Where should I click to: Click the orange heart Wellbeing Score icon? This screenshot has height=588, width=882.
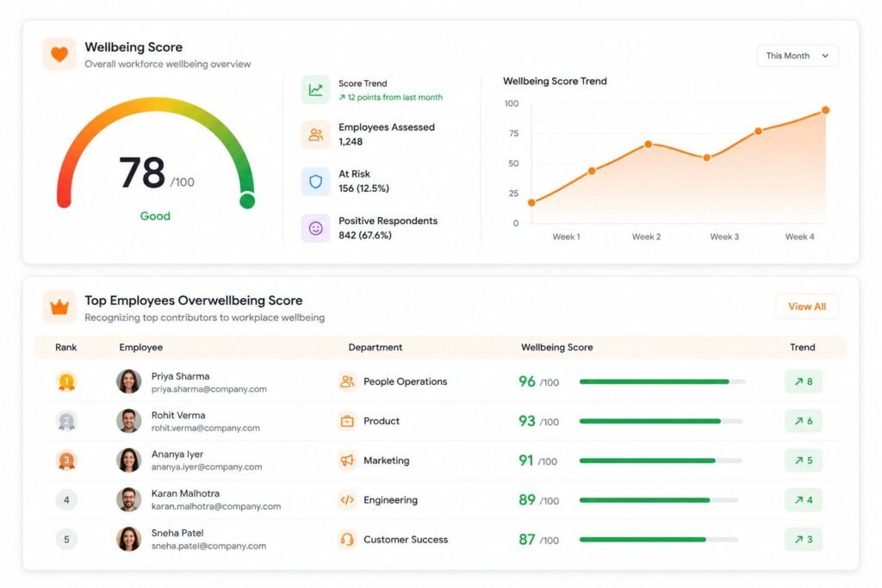[x=59, y=54]
